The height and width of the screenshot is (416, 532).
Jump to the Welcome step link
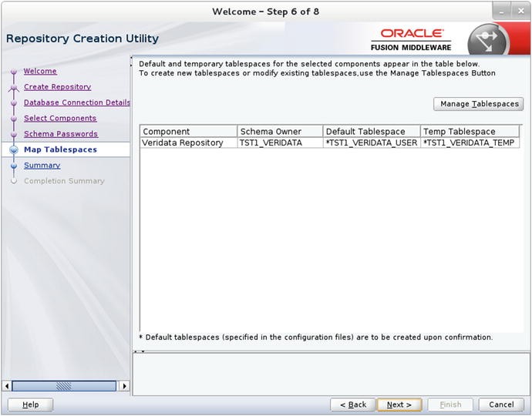coord(40,71)
